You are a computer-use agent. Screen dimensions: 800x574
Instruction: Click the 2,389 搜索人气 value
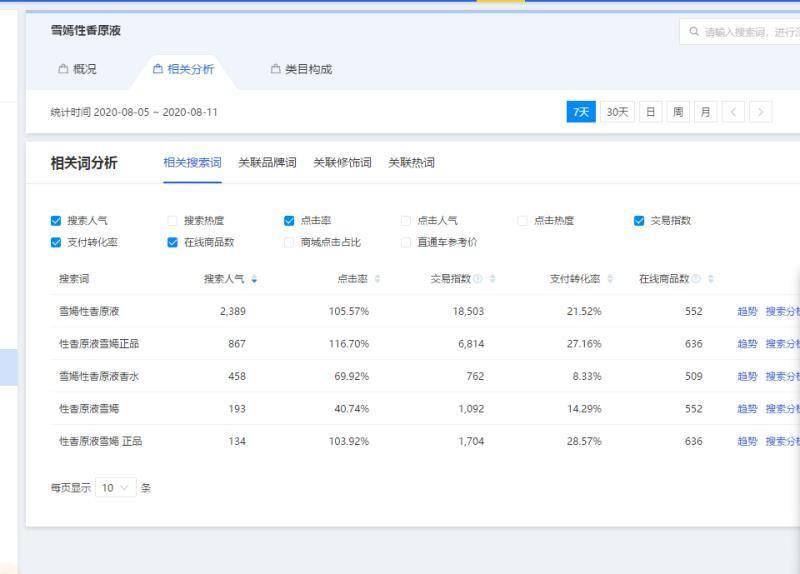(x=233, y=311)
